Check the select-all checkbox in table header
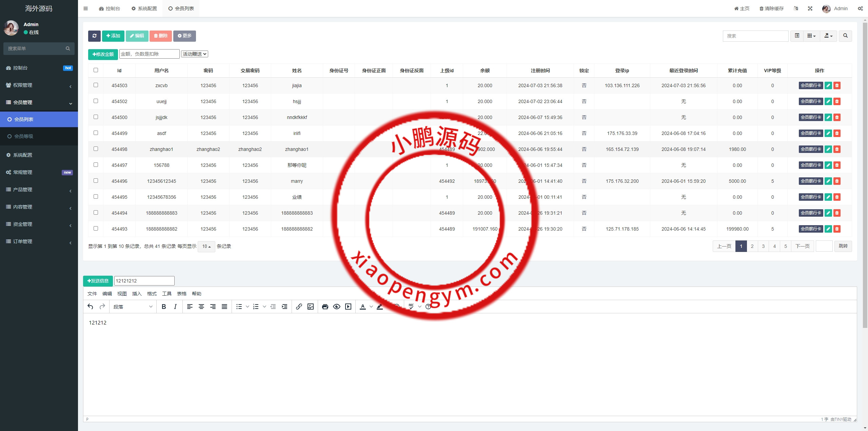This screenshot has height=431, width=868. [96, 70]
